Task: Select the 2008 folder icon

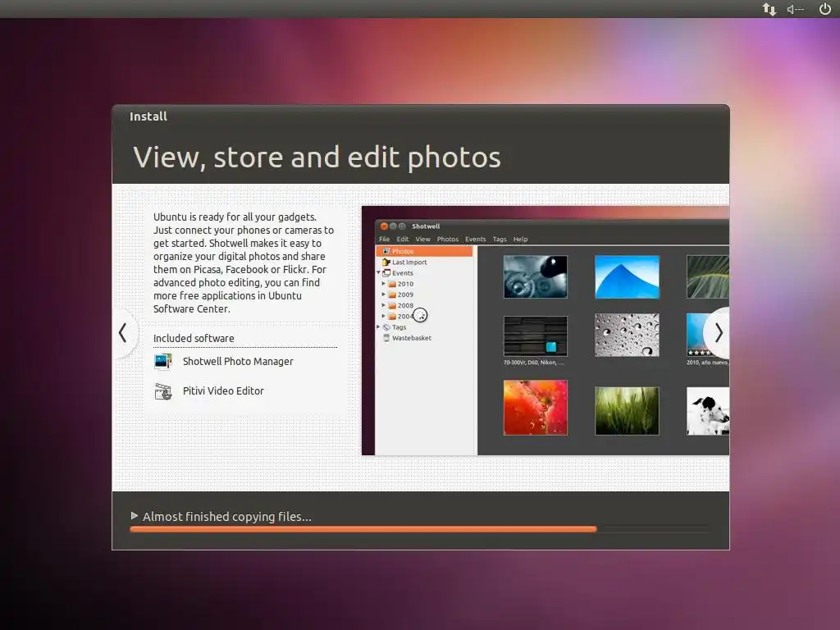Action: 391,305
